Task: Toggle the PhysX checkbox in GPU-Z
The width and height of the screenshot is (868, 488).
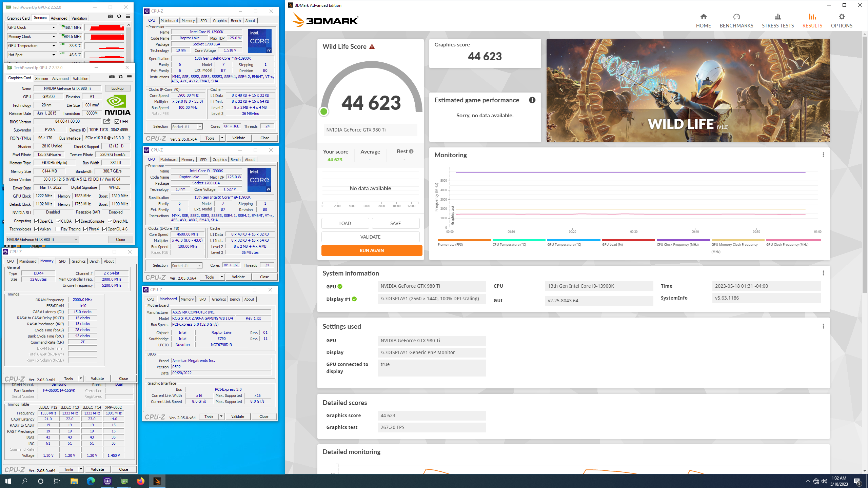Action: click(x=86, y=229)
